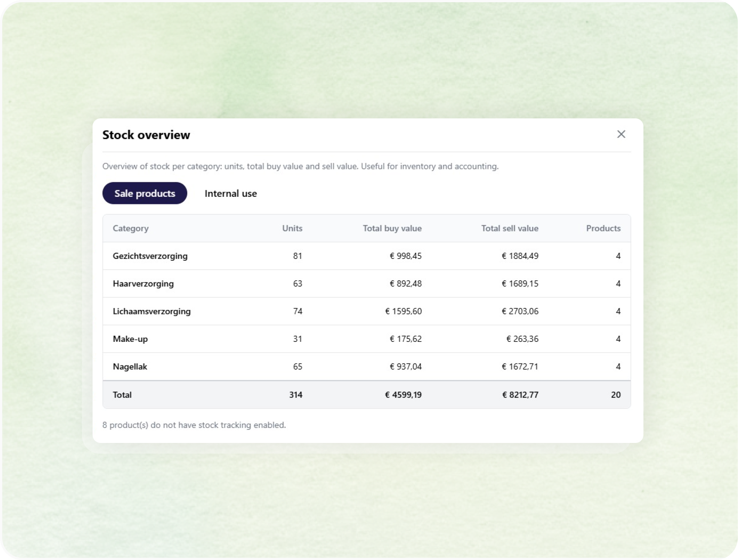
Task: Click the € 4599,19 total buy value
Action: pyautogui.click(x=403, y=395)
